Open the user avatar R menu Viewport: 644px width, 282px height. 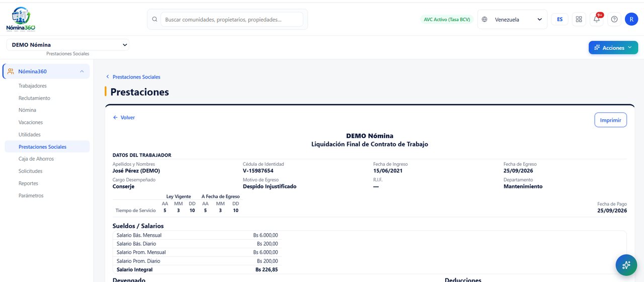pos(631,19)
